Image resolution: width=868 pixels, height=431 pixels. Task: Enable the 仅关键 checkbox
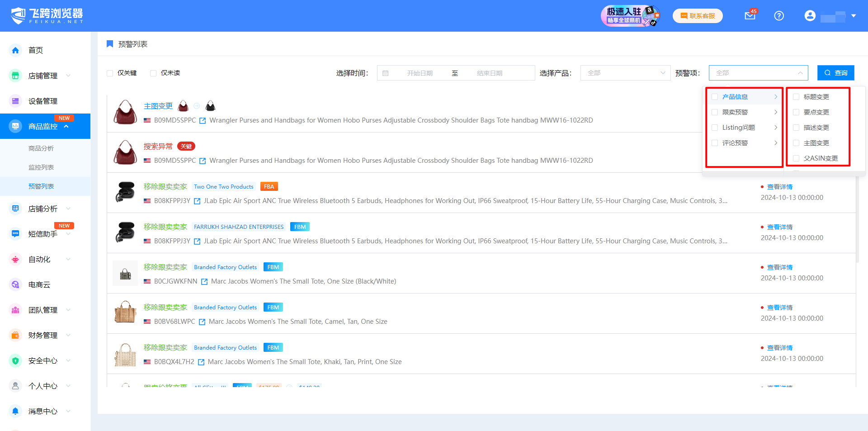click(x=110, y=73)
